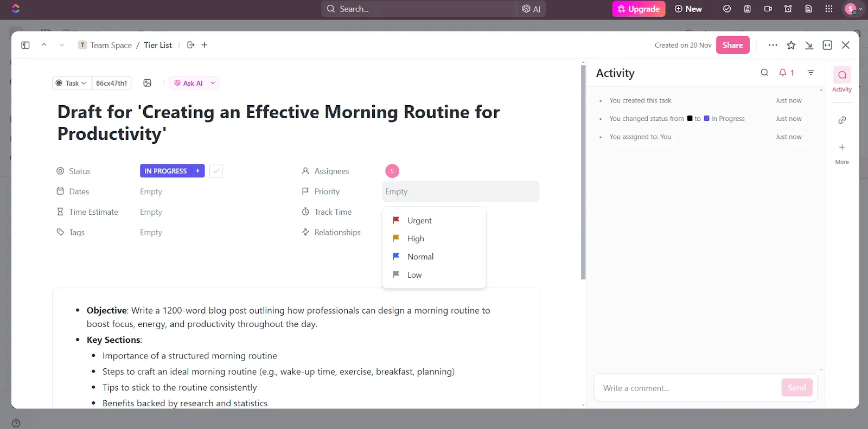
Task: Open the apps grid icon
Action: pyautogui.click(x=829, y=9)
